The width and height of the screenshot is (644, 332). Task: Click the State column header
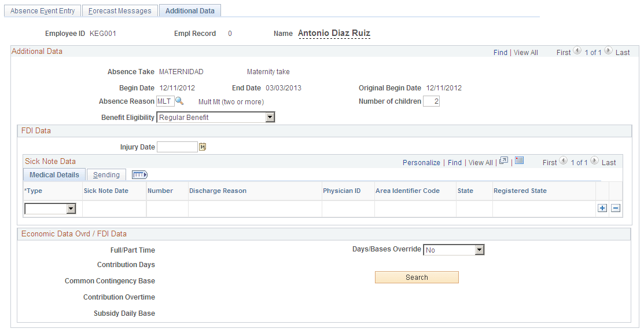tap(465, 191)
